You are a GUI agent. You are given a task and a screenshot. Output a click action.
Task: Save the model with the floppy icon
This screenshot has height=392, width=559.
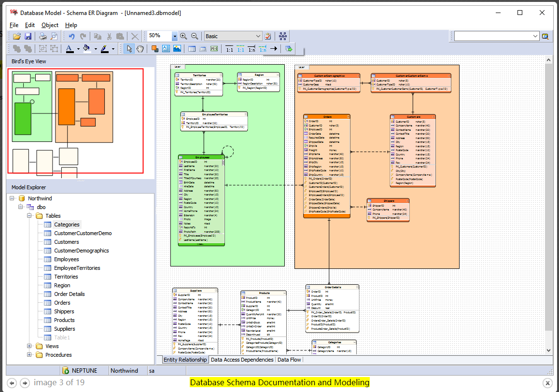pos(28,36)
